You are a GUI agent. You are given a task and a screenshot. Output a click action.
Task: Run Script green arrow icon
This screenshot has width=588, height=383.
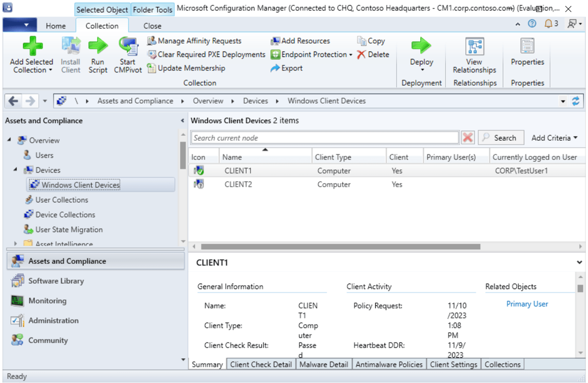point(98,46)
